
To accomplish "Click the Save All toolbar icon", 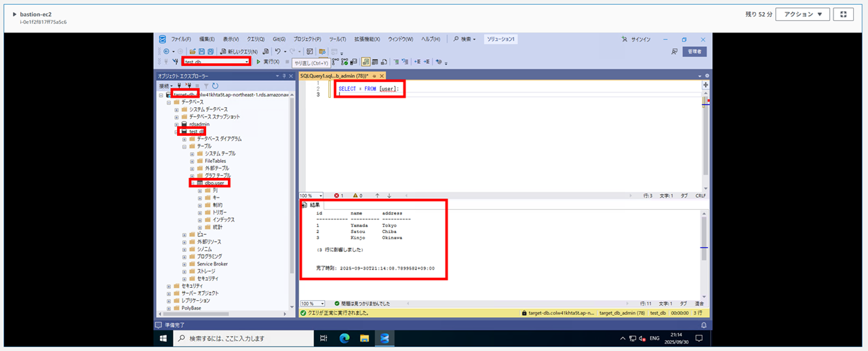I will [210, 52].
